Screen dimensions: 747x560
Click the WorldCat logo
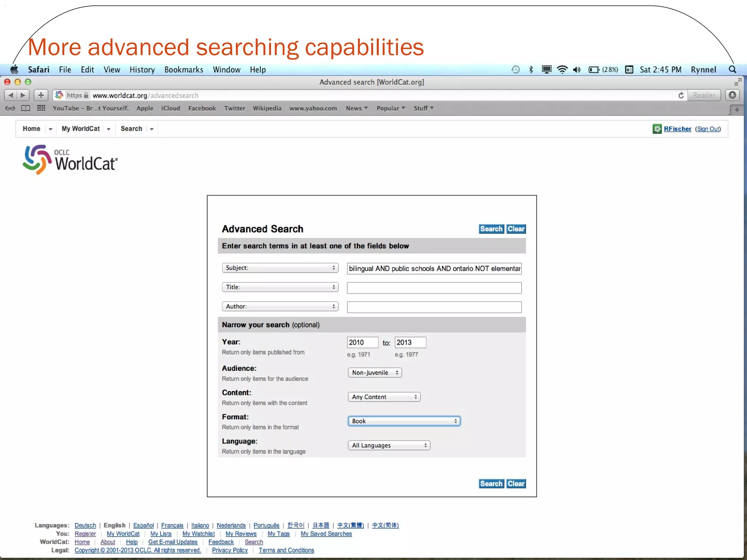pyautogui.click(x=70, y=160)
